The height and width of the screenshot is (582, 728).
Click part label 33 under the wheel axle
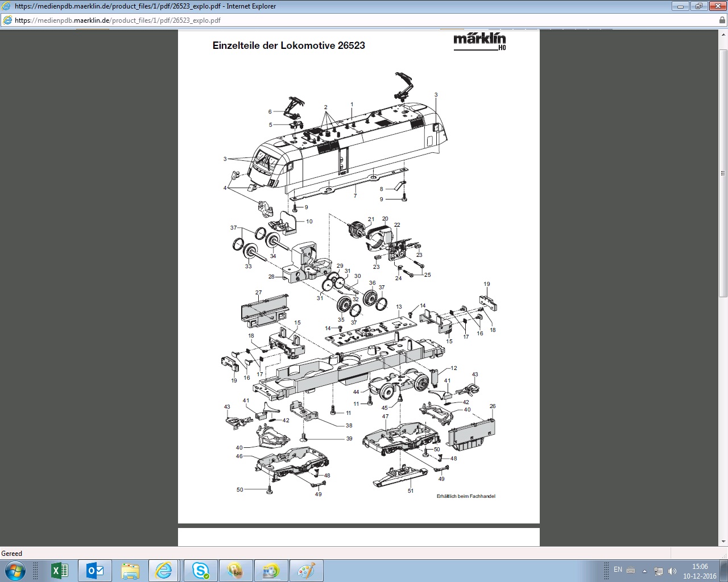click(x=248, y=267)
